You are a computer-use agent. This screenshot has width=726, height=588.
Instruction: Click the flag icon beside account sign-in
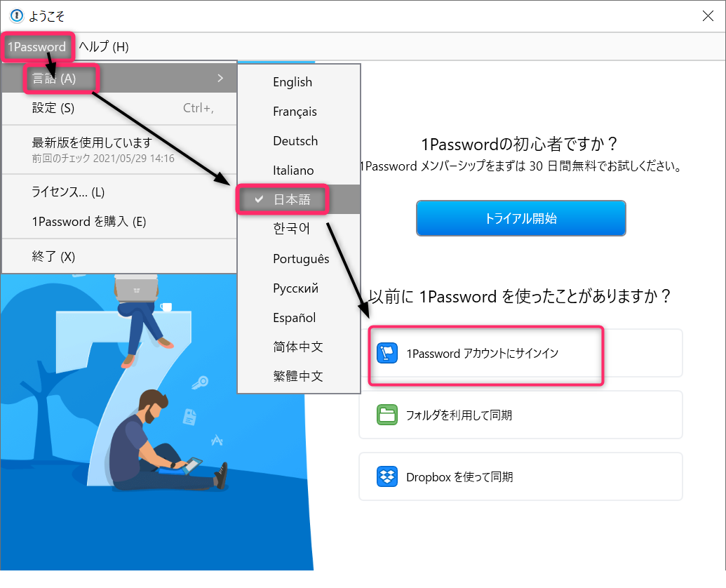click(387, 353)
